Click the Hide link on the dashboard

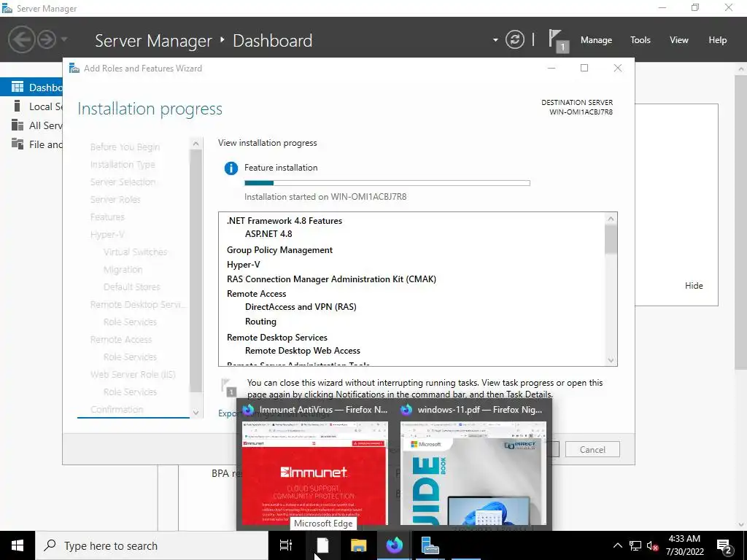tap(694, 286)
